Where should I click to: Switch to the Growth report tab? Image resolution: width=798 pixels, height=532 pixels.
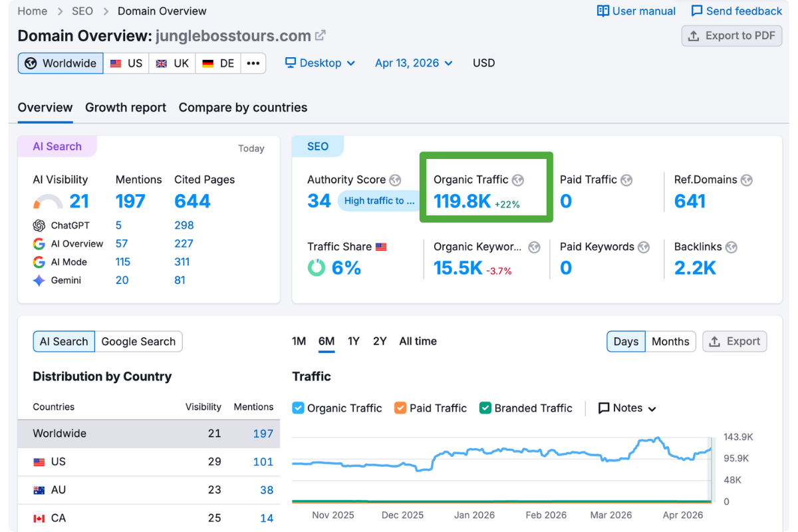click(x=126, y=107)
